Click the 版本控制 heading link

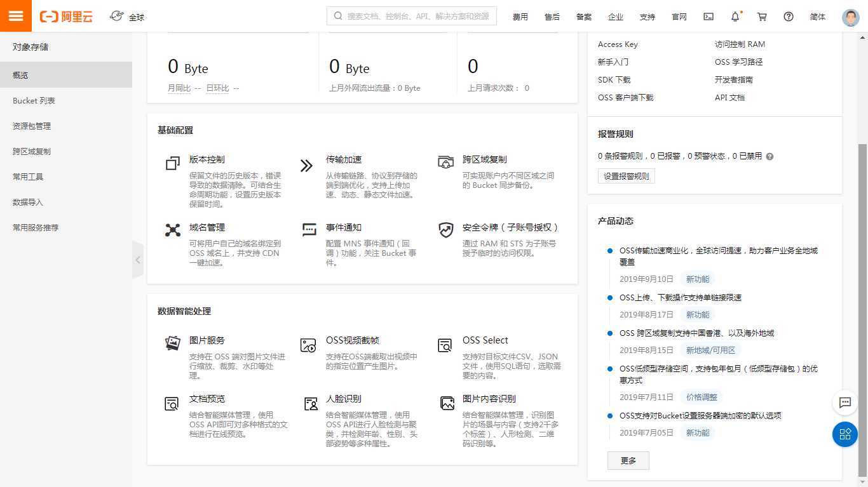point(207,159)
